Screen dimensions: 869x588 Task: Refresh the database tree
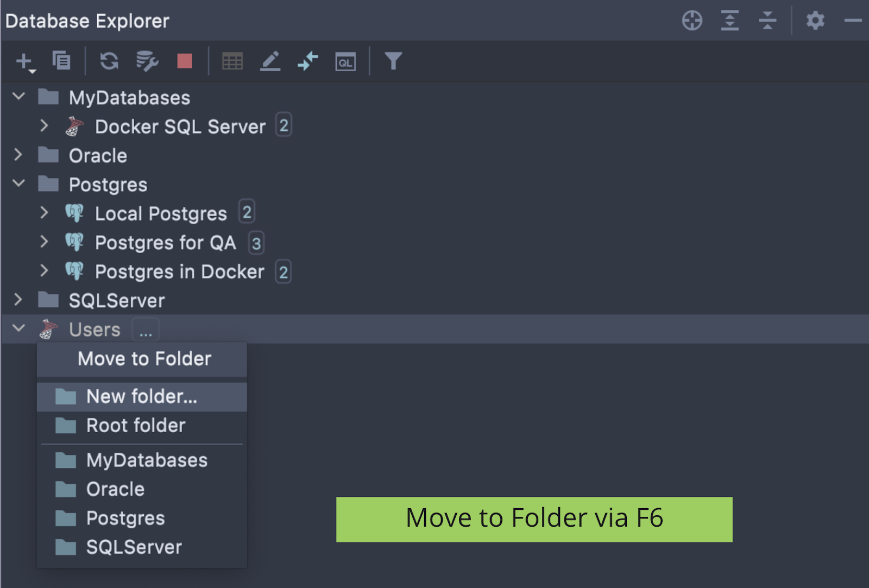click(109, 61)
